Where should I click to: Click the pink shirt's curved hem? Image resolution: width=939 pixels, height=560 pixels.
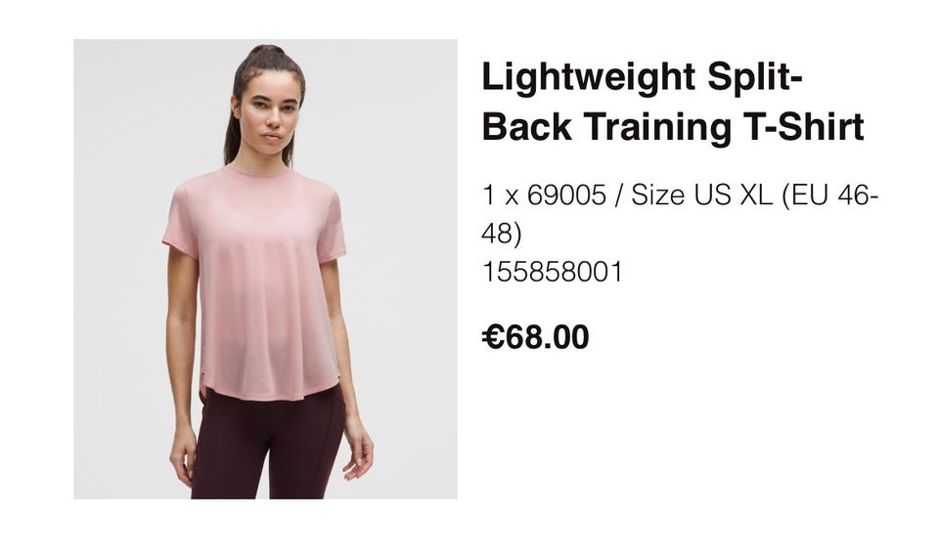[270, 392]
